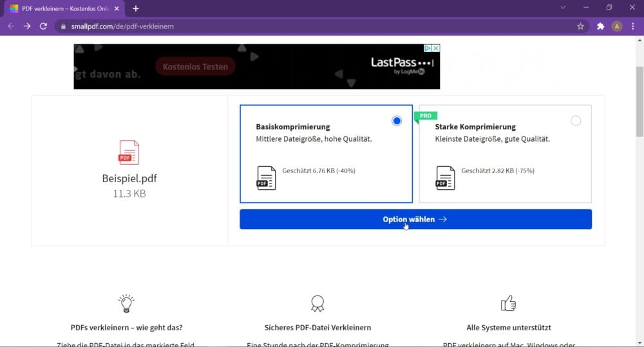
Task: Click the browser back arrow
Action: point(11,26)
